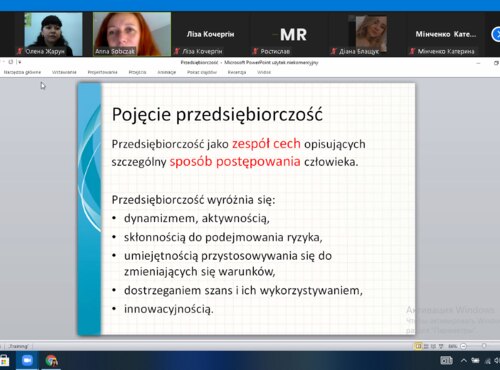500x370 pixels.
Task: Click muted microphone icon beside Діана Блащук
Action: (x=334, y=51)
